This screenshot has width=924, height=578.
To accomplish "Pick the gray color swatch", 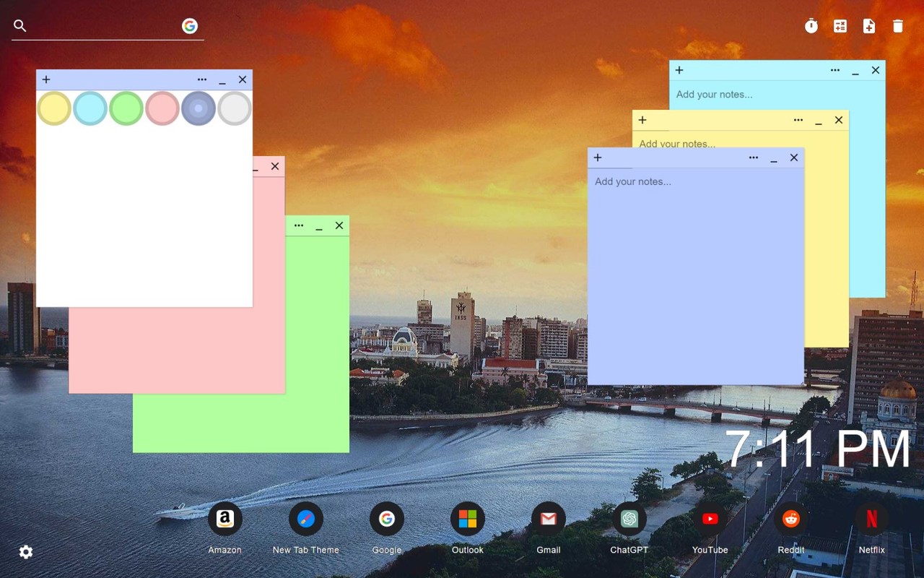I will tap(235, 108).
